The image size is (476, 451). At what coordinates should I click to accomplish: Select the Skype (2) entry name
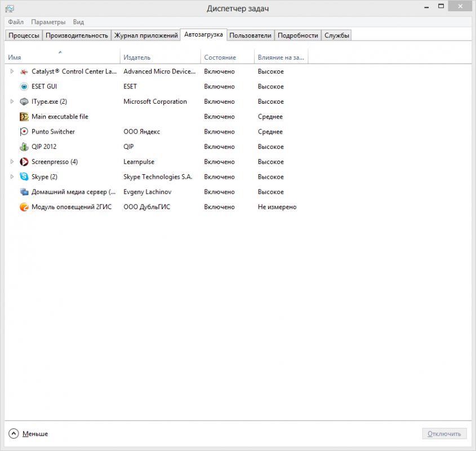click(45, 176)
